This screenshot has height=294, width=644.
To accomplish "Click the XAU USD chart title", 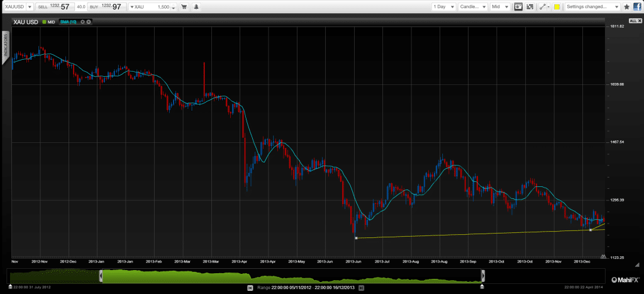I will pyautogui.click(x=26, y=21).
